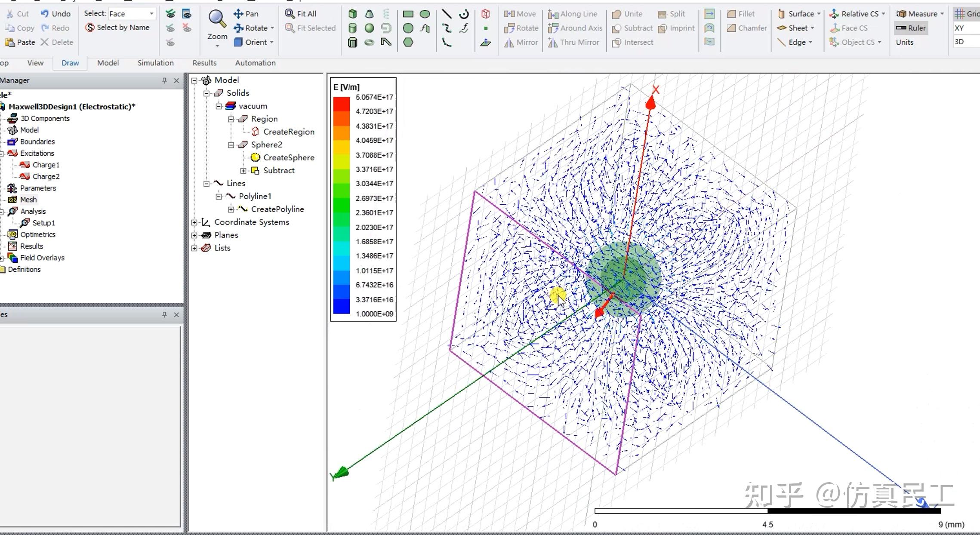Click the red color legend swatch
Viewport: 980px width, 535px height.
(x=342, y=104)
